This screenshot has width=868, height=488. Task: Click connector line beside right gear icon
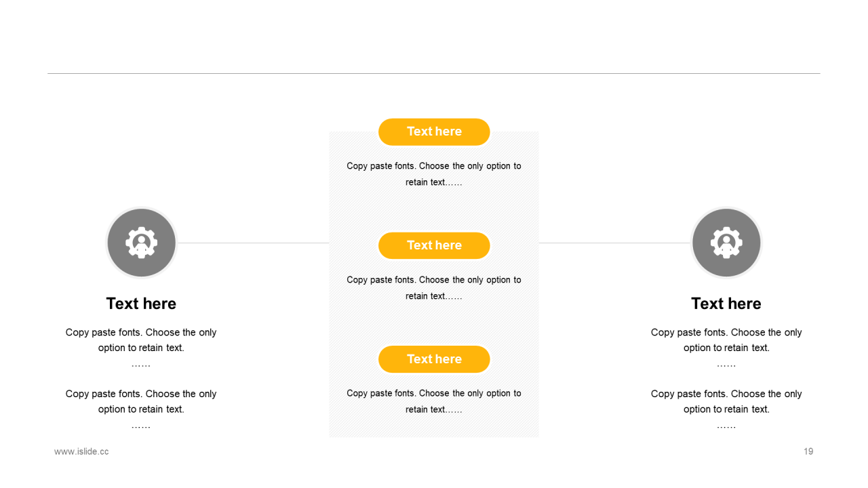pyautogui.click(x=614, y=243)
